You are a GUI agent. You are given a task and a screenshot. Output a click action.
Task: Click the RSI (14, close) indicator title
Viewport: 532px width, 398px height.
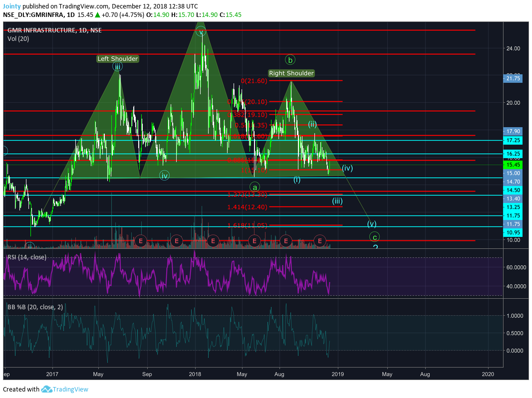click(x=27, y=257)
